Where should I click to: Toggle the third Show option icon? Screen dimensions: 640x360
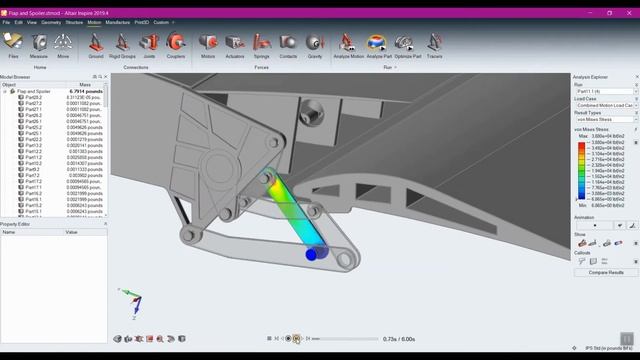tap(607, 243)
